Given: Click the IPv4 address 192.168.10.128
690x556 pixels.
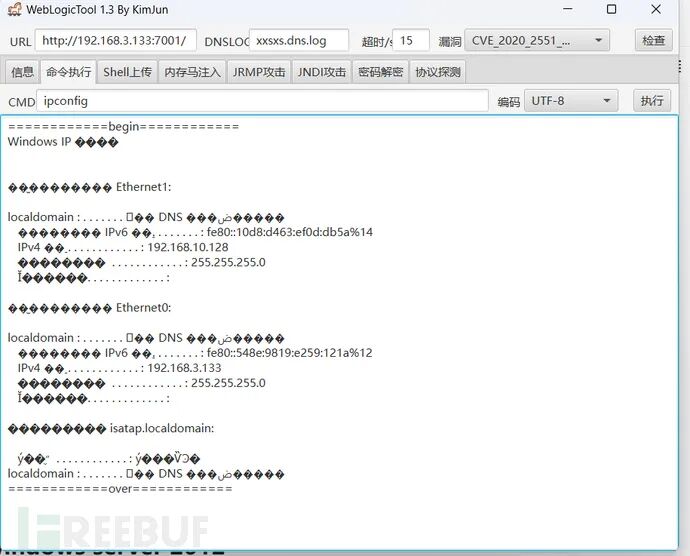Looking at the screenshot, I should pyautogui.click(x=188, y=247).
